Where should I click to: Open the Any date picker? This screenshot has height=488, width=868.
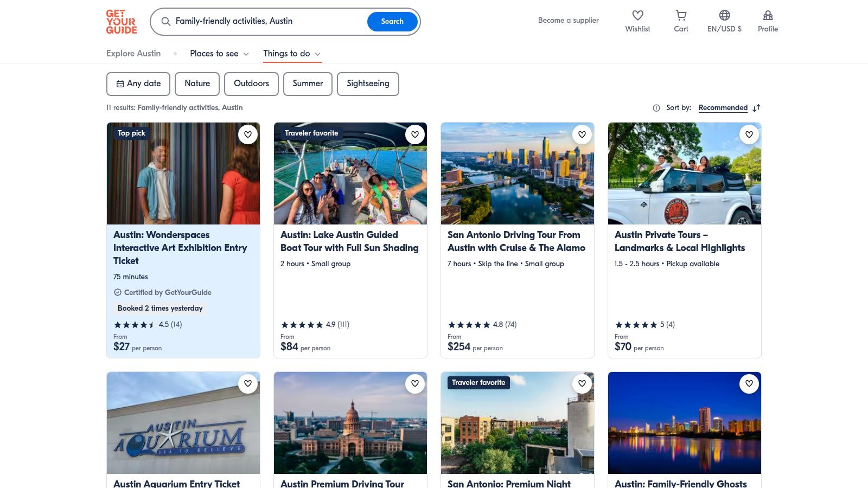pyautogui.click(x=138, y=84)
